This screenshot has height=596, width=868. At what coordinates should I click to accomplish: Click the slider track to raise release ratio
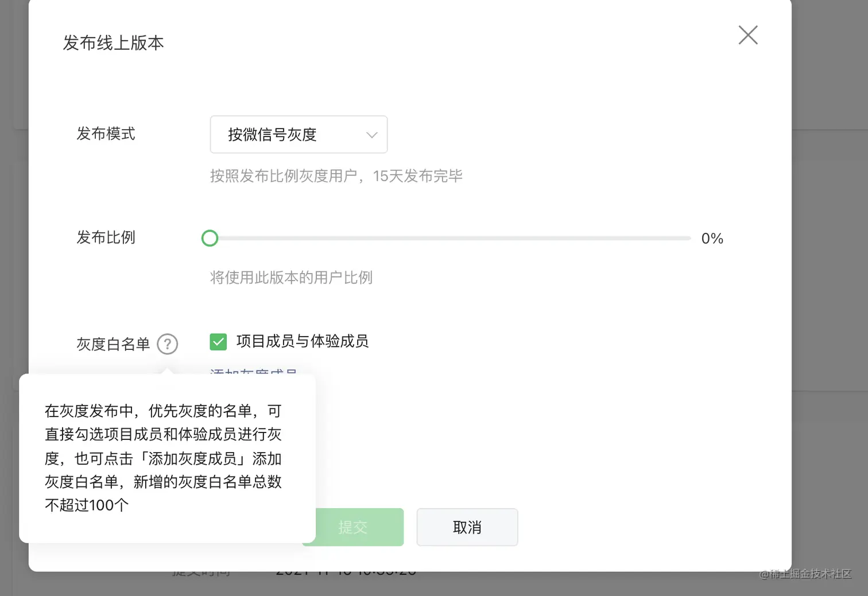pos(448,238)
